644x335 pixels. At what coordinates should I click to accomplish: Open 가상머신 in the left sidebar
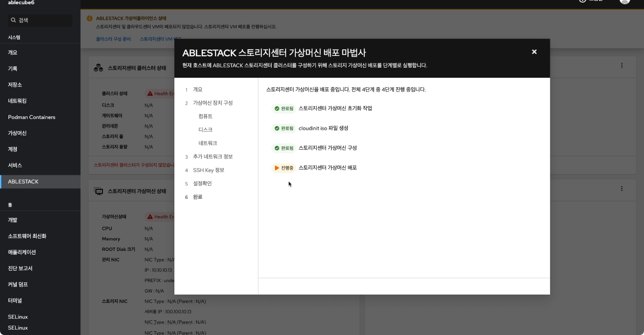(x=40, y=133)
